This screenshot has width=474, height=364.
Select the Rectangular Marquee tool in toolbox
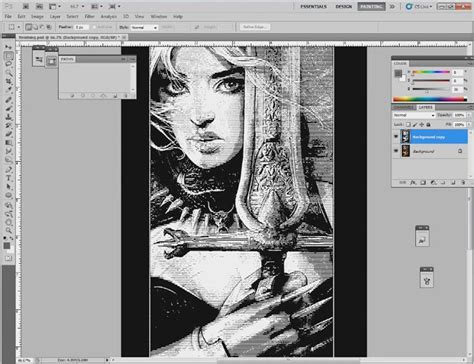point(8,56)
